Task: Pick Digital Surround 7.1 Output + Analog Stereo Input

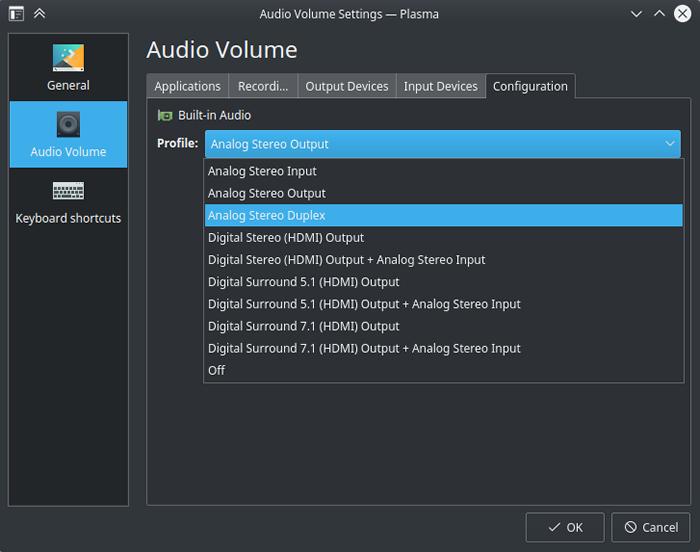Action: 443,348
